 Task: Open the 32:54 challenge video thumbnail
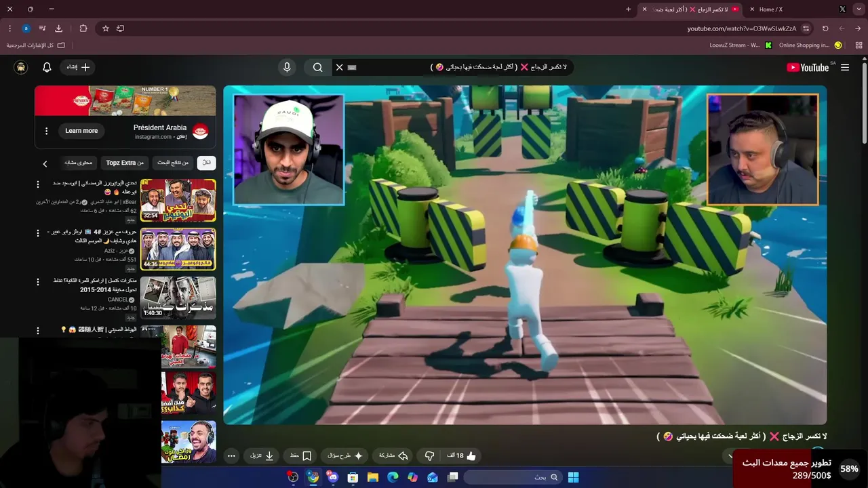pos(178,200)
